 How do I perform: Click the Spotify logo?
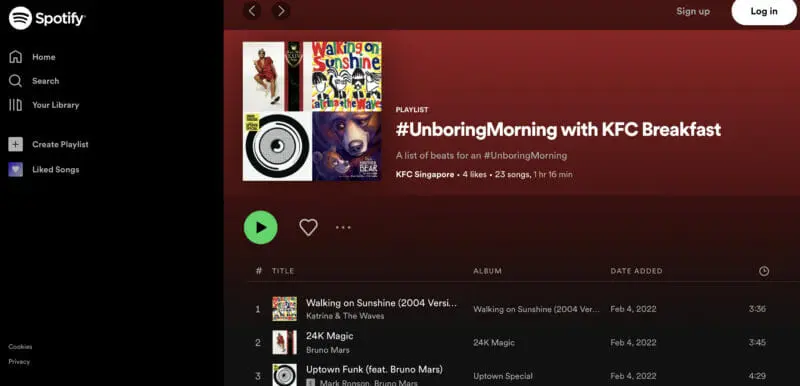click(x=47, y=18)
